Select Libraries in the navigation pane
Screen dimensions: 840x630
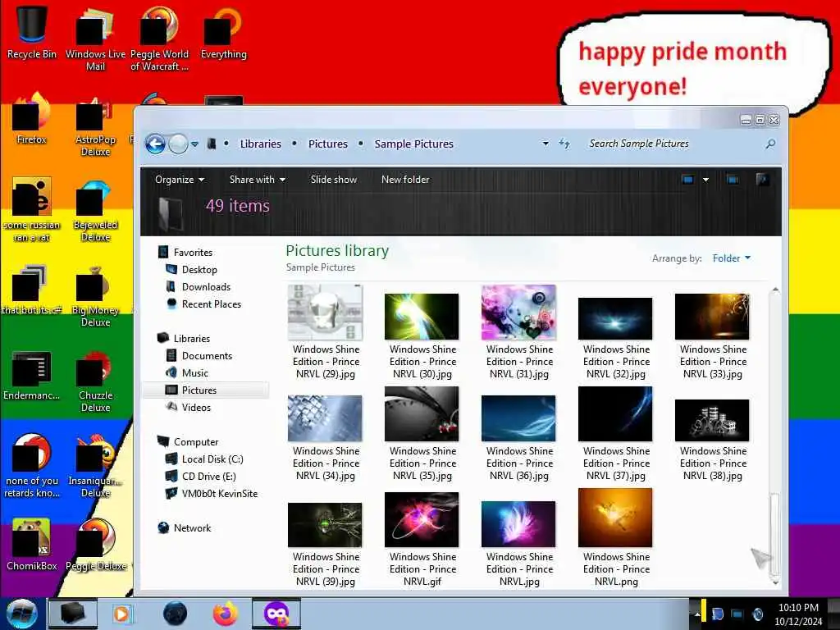tap(192, 339)
